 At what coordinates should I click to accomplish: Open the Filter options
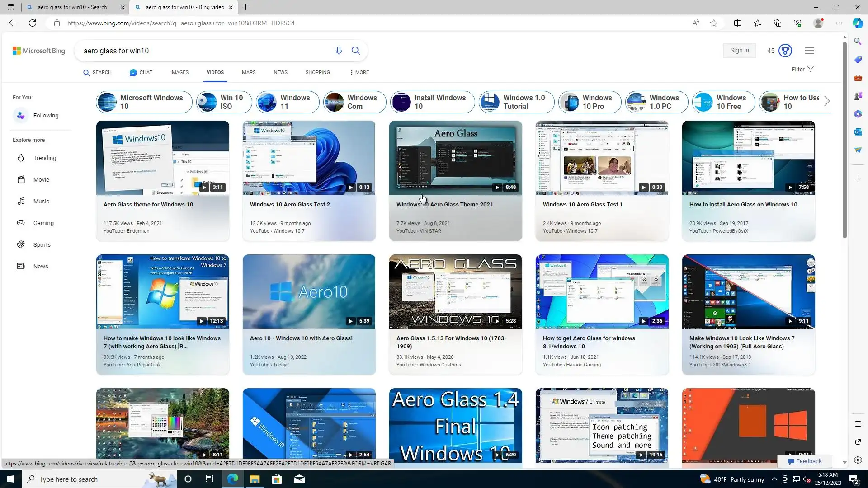[x=802, y=69]
